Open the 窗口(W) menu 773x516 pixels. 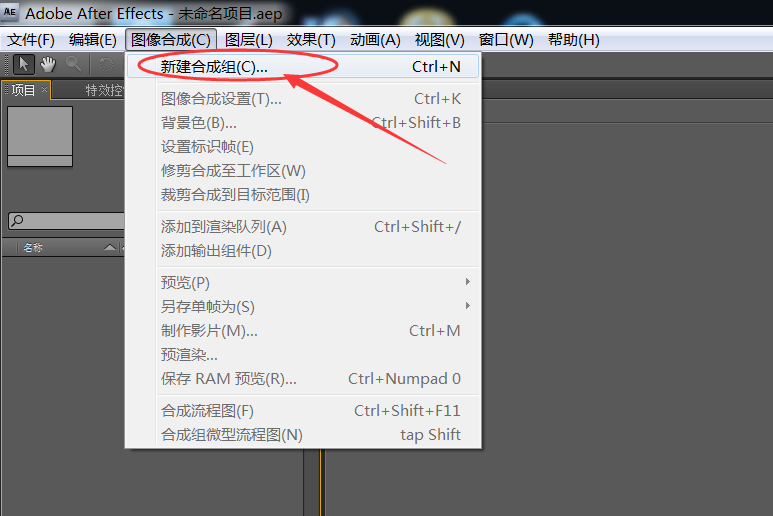pyautogui.click(x=506, y=40)
